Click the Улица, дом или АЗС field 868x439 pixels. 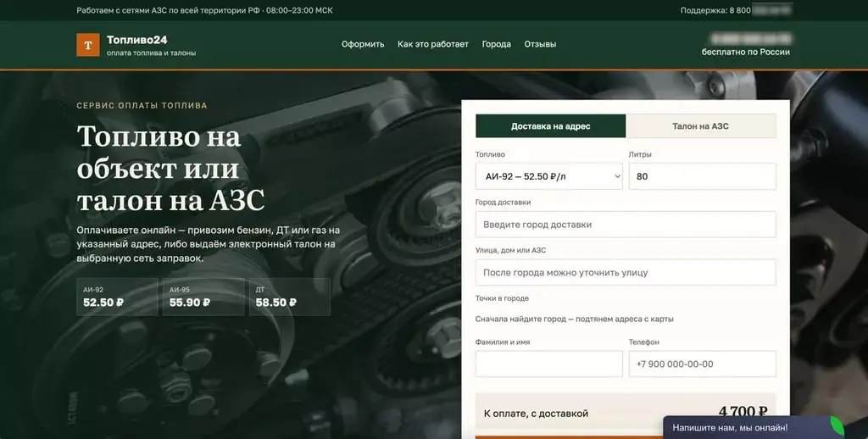pyautogui.click(x=626, y=273)
